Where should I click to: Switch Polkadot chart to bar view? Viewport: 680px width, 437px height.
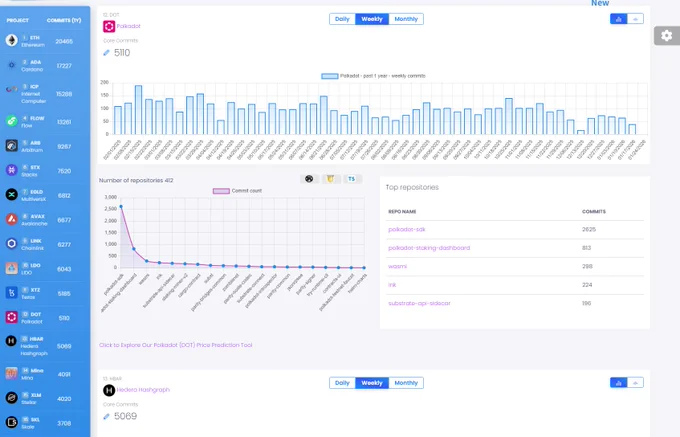tap(618, 19)
